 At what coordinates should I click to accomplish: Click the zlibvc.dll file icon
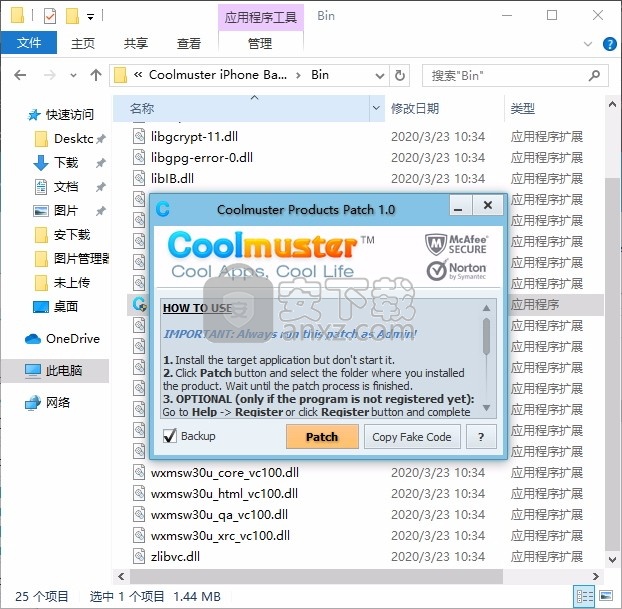coord(139,556)
